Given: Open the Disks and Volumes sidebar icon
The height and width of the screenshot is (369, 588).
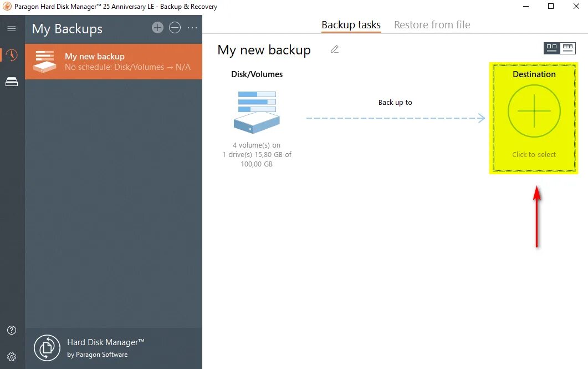Looking at the screenshot, I should coord(12,82).
